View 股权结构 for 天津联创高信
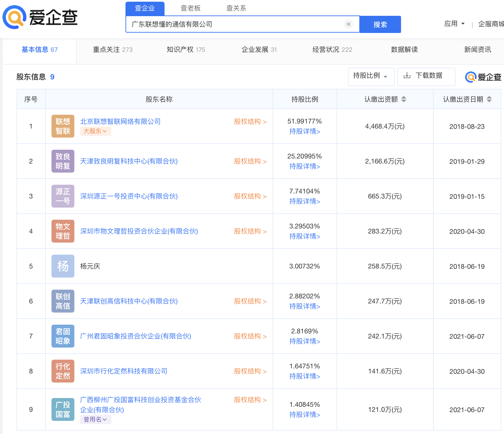 click(250, 301)
